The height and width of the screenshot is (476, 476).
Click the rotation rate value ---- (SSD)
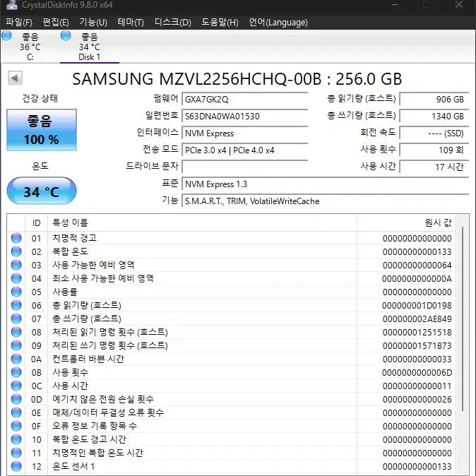pyautogui.click(x=434, y=133)
